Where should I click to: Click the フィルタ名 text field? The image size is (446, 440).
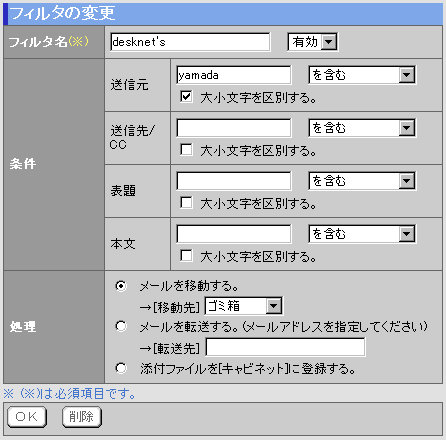point(190,42)
